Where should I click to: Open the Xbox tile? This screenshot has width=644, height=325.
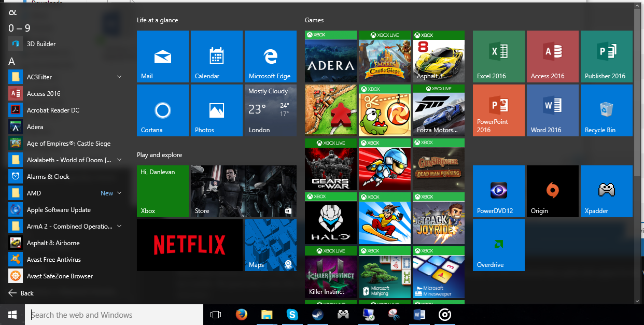(163, 191)
